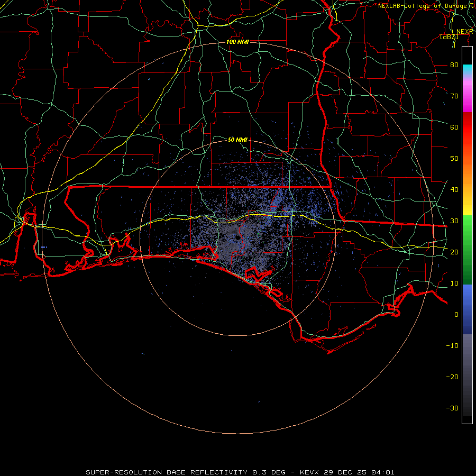
Task: Click the magenta segment of the color bar
Action: [x=467, y=97]
